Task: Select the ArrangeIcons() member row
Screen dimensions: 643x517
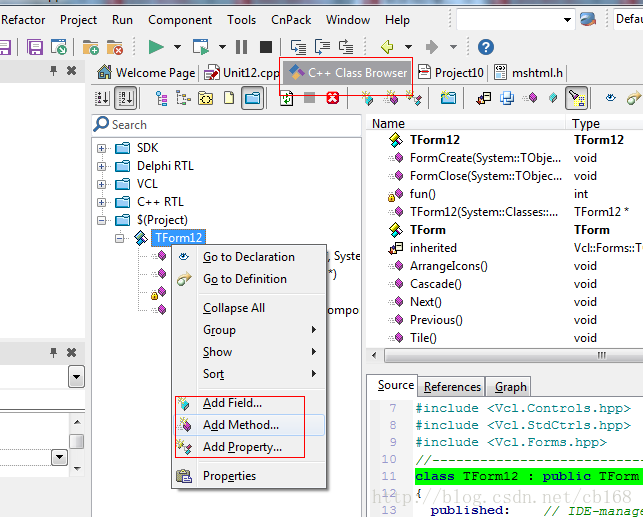Action: click(x=506, y=266)
